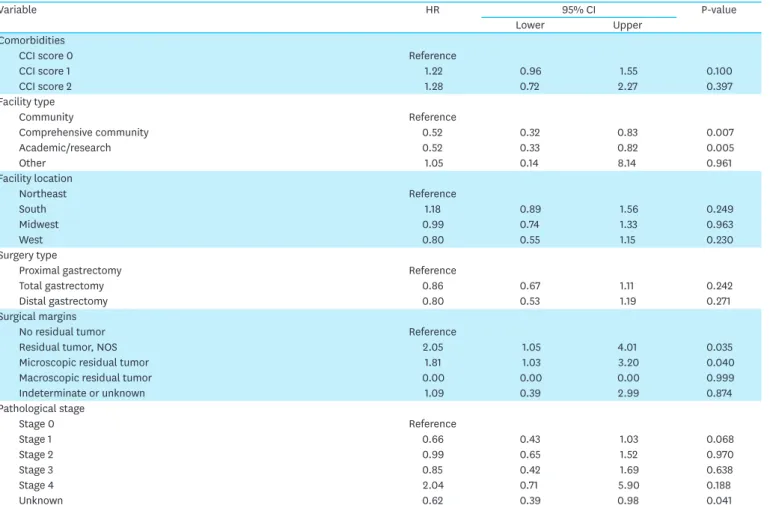
Task: Click the Other facility type row label
Action: pos(32,163)
